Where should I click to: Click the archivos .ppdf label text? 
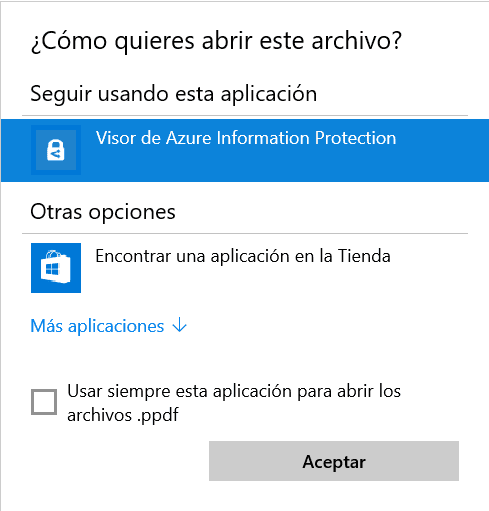(x=123, y=415)
